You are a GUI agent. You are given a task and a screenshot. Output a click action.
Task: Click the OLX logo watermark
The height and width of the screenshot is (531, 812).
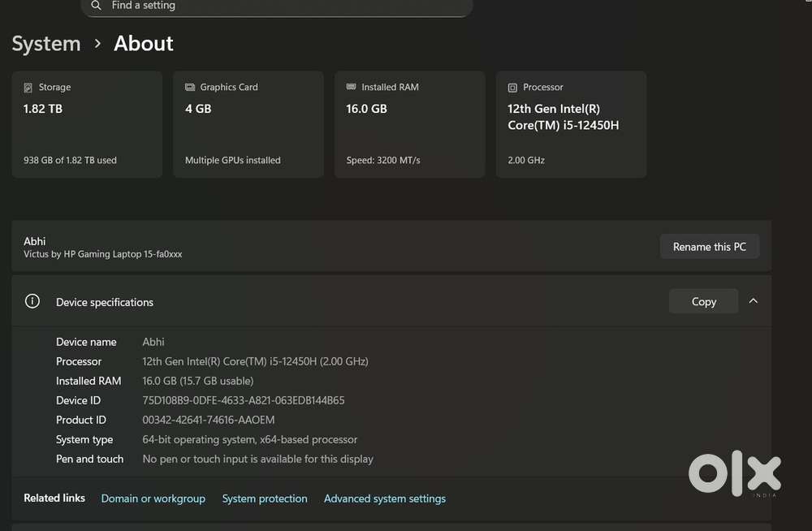733,473
